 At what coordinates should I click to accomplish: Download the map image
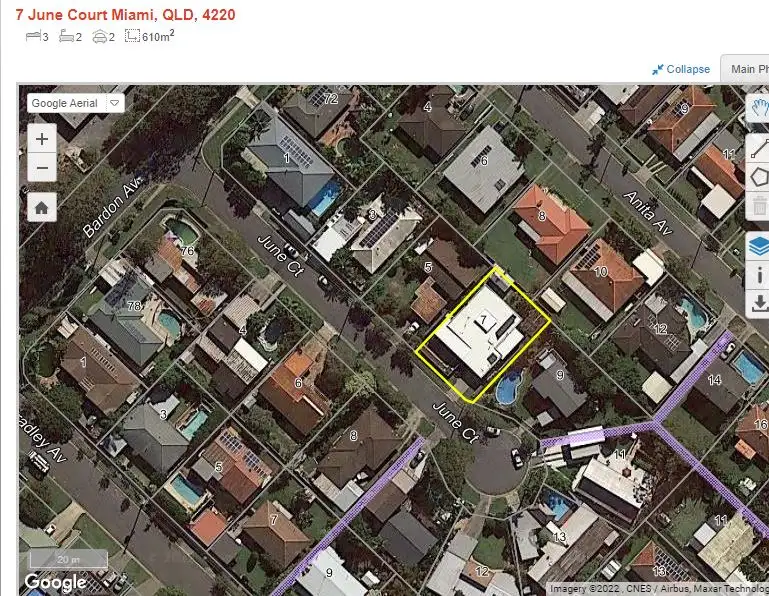tap(758, 304)
